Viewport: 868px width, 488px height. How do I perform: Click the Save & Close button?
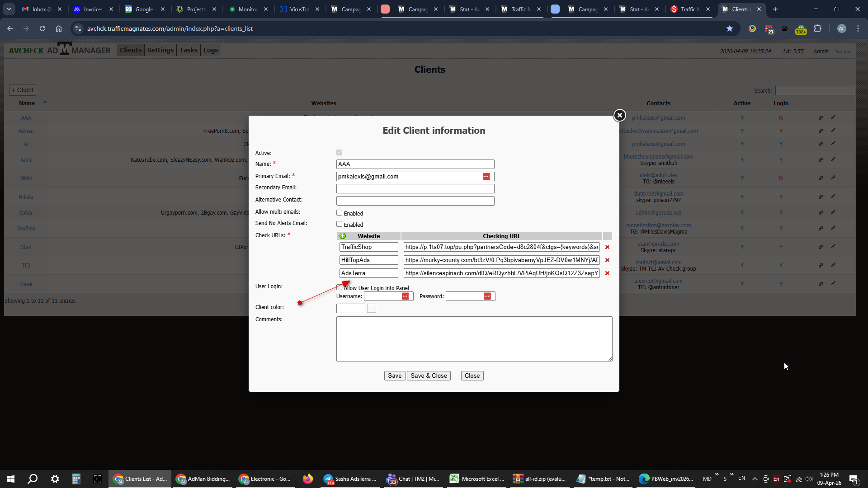tap(428, 376)
